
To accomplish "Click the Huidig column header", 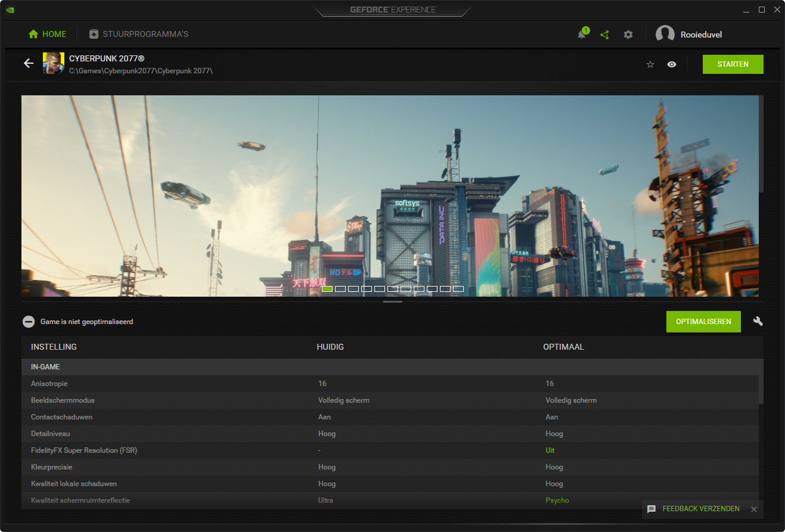I will (330, 347).
